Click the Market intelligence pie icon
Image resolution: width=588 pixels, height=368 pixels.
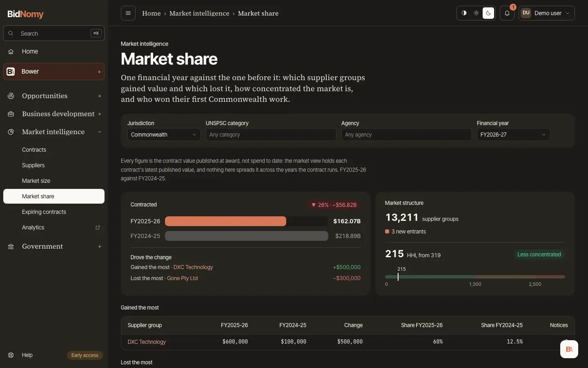pos(11,132)
